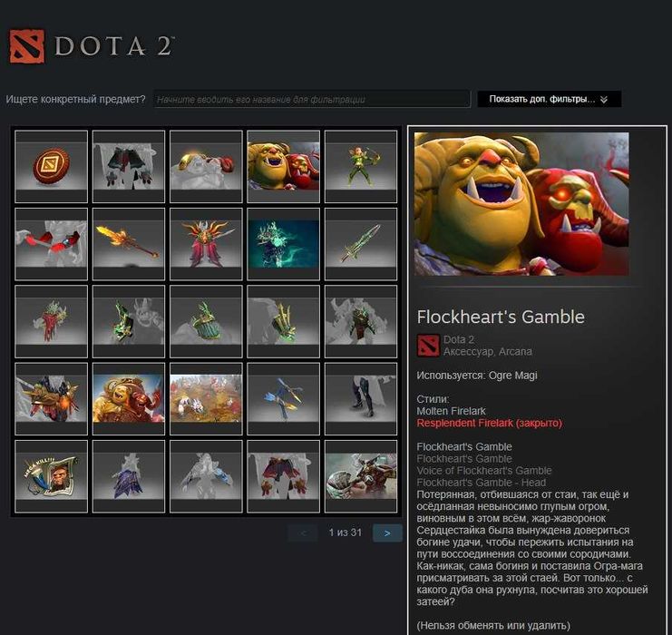672x635 pixels.
Task: Go to previous inventory page
Action: pos(303,533)
